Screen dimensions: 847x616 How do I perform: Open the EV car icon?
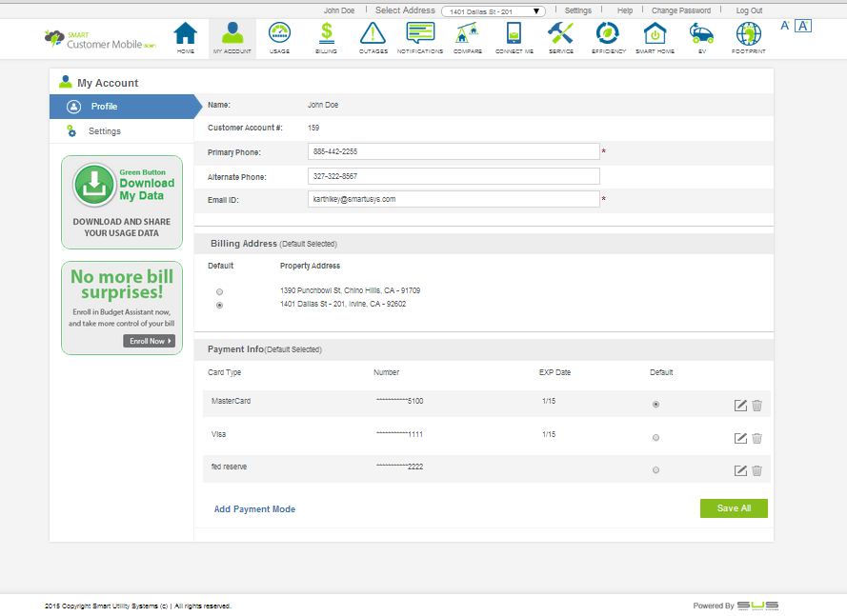702,36
